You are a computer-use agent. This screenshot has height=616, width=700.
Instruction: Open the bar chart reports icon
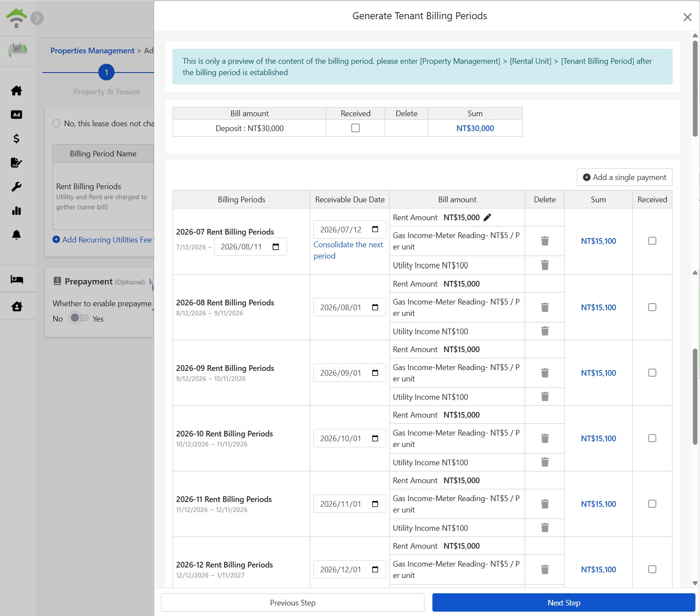(17, 211)
